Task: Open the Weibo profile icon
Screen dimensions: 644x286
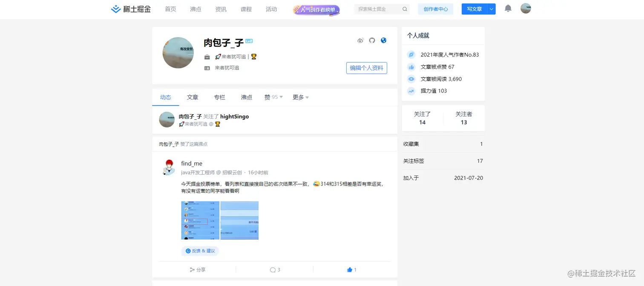Action: pos(360,40)
